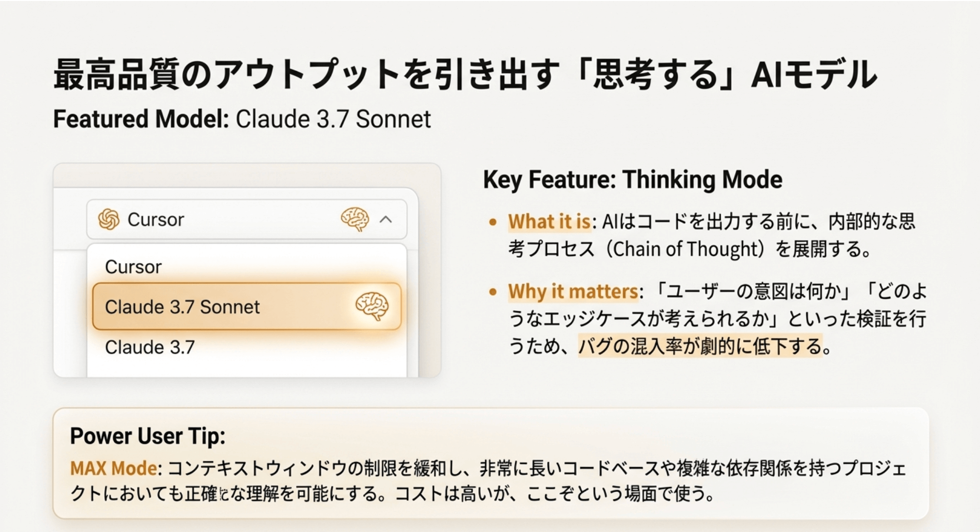Image resolution: width=980 pixels, height=532 pixels.
Task: Click the "Key Feature: Thinking Mode" heading
Action: tap(632, 179)
